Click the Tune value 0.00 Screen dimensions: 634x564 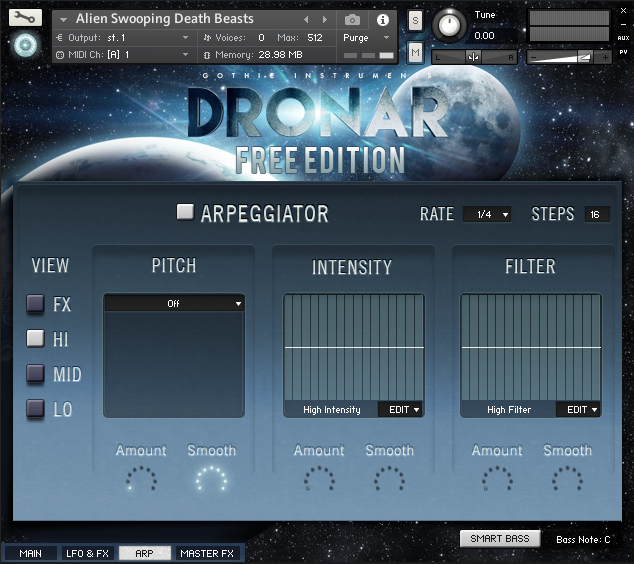pos(484,36)
